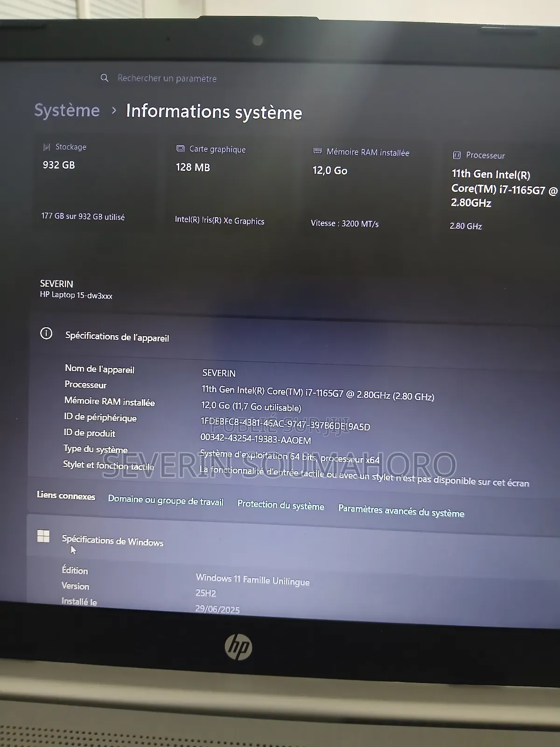Click the 'Liens connexes' label

point(66,495)
